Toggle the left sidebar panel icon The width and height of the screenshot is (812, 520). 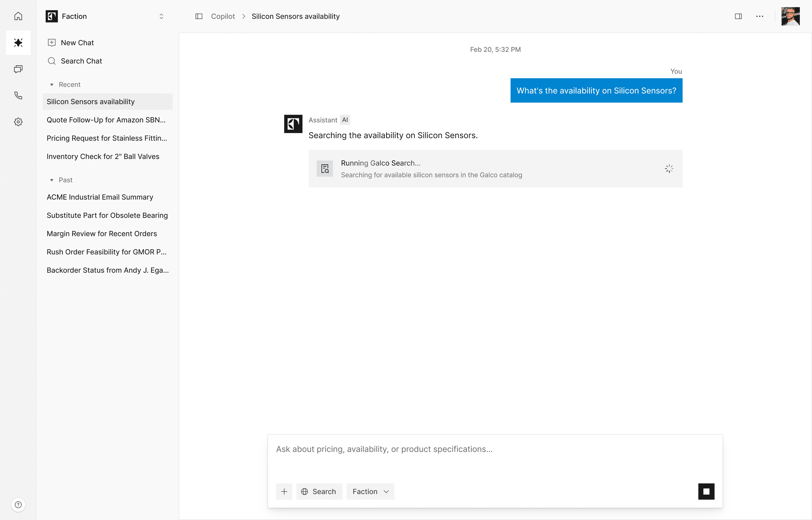199,16
